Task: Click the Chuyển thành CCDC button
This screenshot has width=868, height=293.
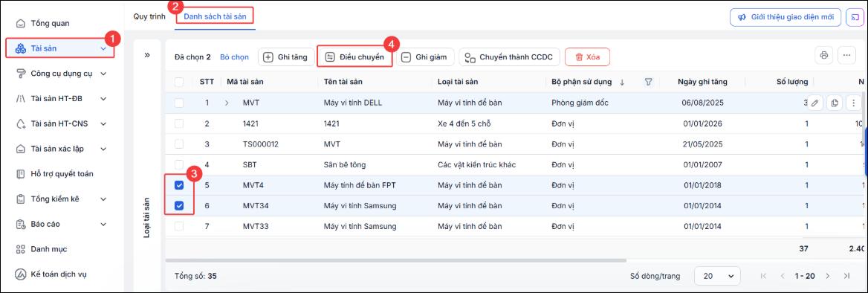Action: click(x=509, y=57)
